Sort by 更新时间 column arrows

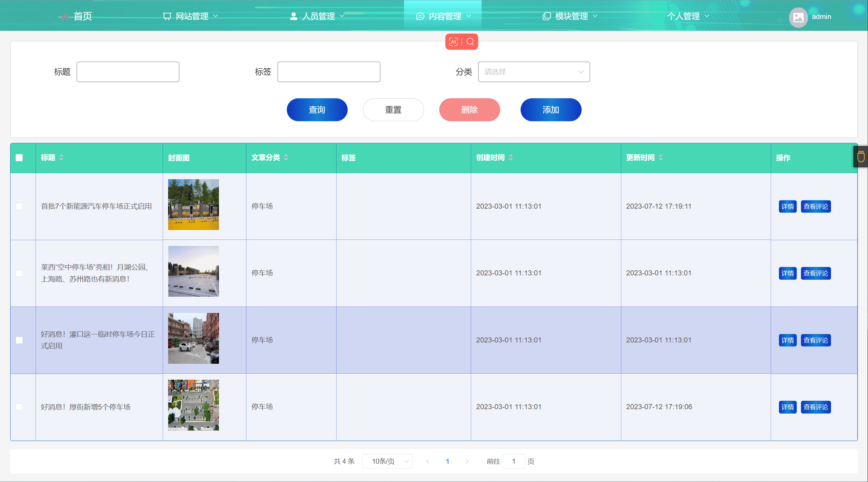pos(661,158)
